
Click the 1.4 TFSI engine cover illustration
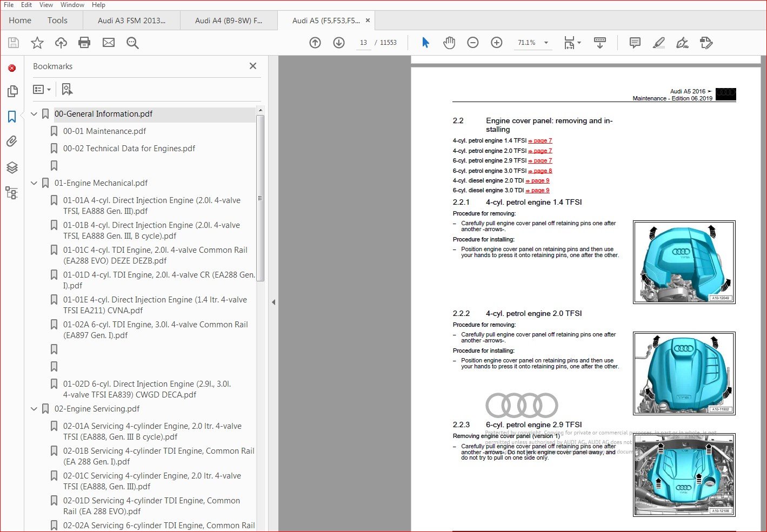click(684, 262)
